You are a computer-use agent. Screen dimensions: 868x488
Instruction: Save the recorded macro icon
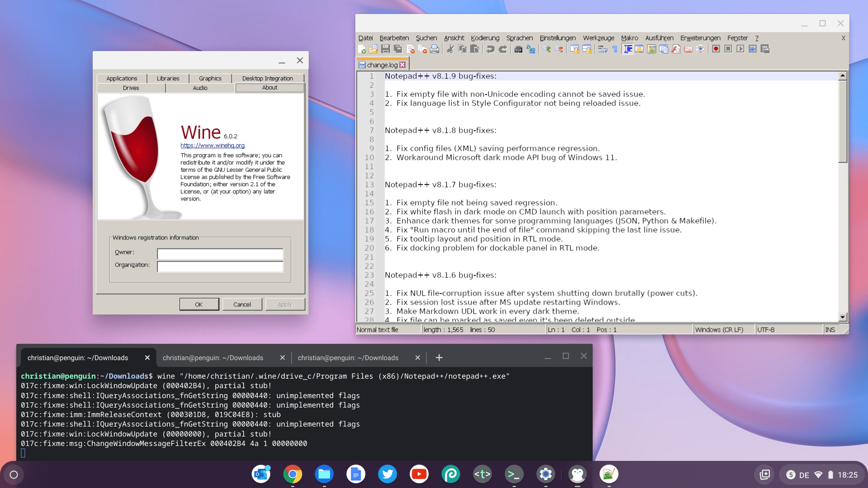(765, 49)
